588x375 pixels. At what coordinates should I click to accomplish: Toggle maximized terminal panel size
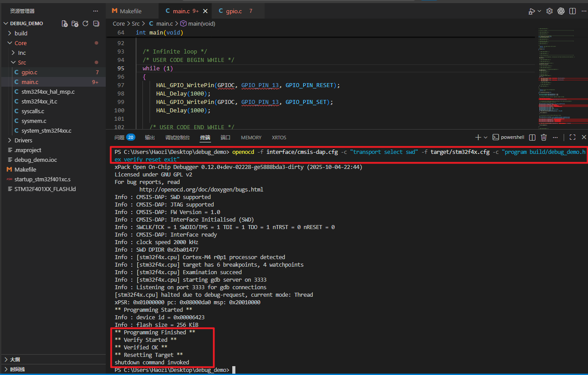[x=573, y=138]
